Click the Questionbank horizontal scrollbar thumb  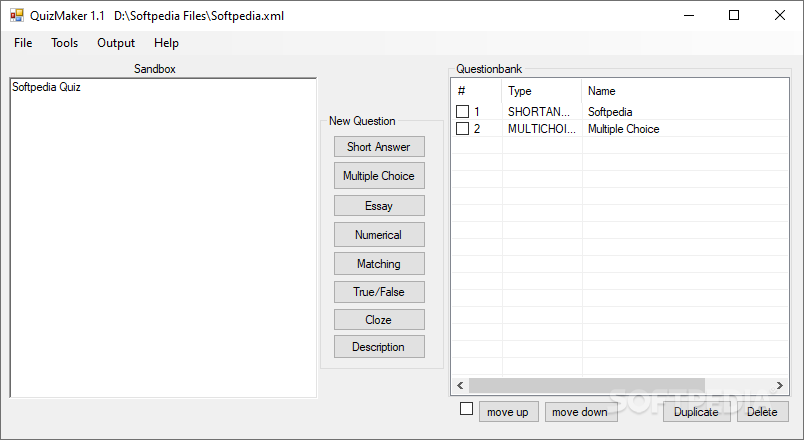(x=587, y=385)
